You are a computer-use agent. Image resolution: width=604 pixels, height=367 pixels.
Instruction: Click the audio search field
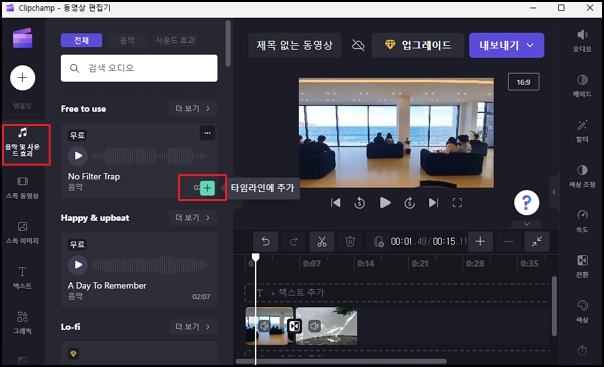point(139,68)
